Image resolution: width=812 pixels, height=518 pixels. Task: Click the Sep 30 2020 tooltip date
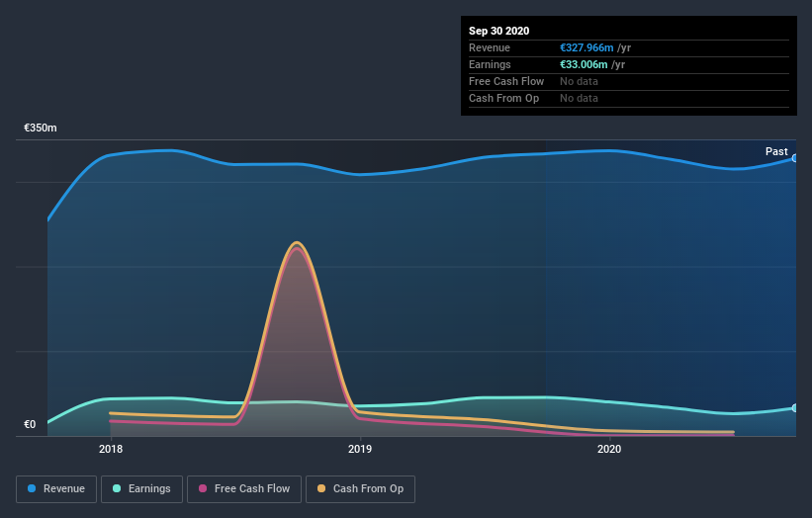(x=498, y=31)
